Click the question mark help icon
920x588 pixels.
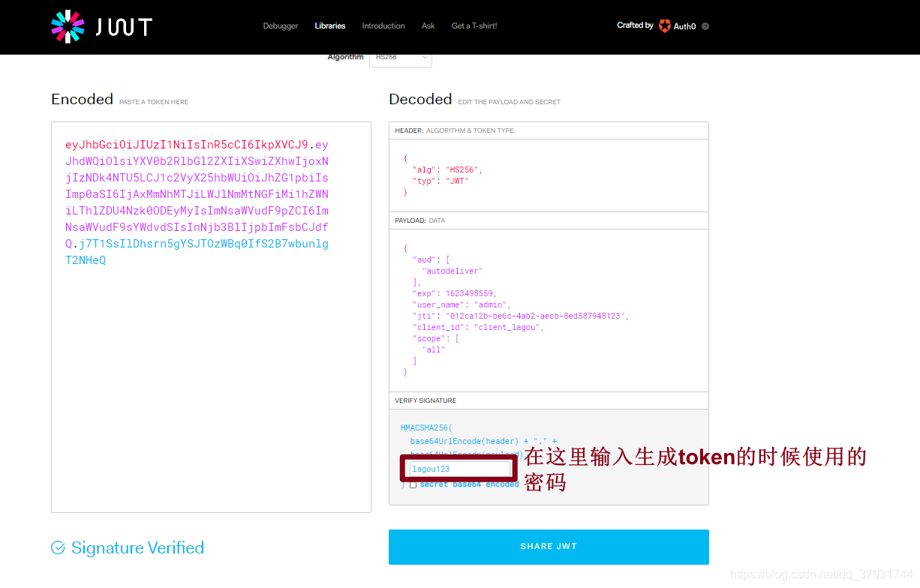(705, 26)
